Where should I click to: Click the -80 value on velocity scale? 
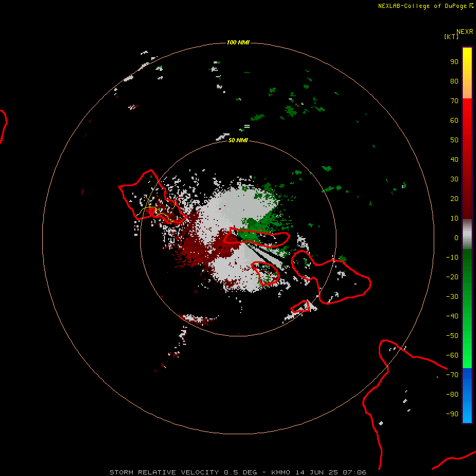pyautogui.click(x=452, y=395)
